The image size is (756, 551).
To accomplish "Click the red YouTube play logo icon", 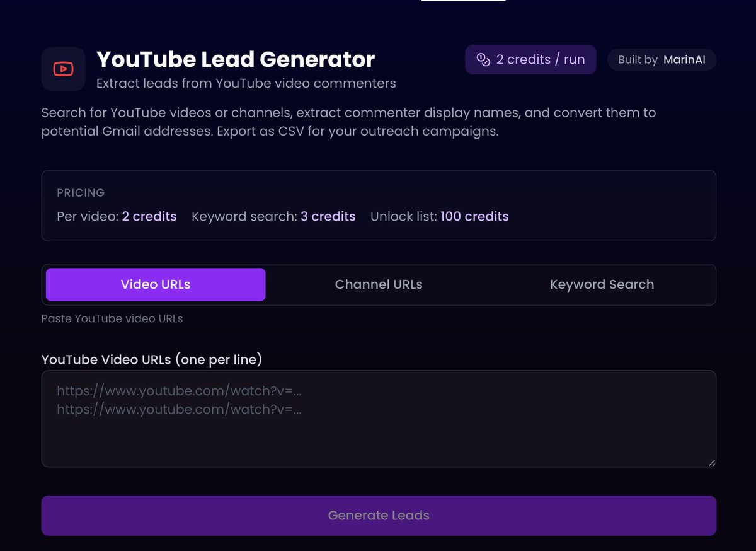I will point(63,69).
